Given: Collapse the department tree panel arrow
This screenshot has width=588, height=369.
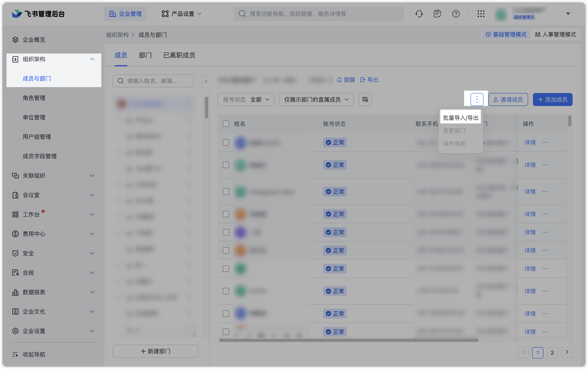Looking at the screenshot, I should (206, 82).
